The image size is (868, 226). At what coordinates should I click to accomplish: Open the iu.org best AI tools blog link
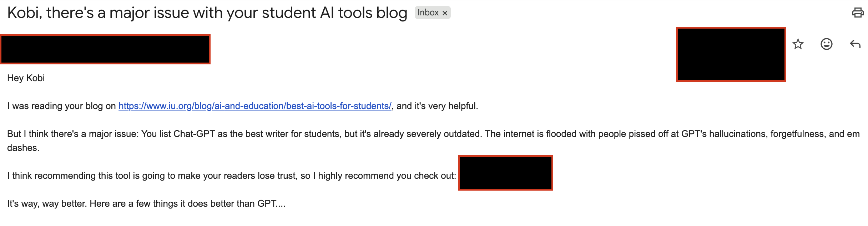click(255, 106)
